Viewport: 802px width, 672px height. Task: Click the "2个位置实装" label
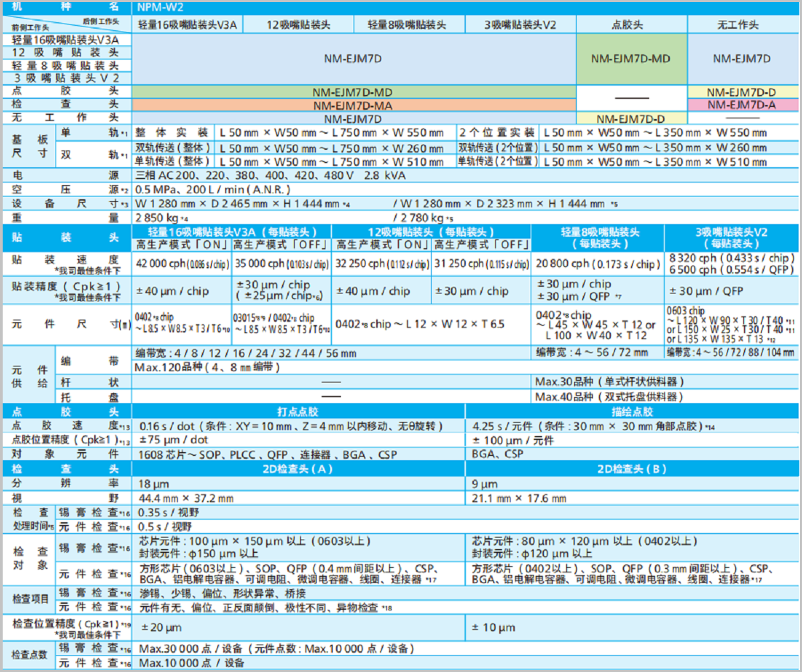(x=497, y=132)
